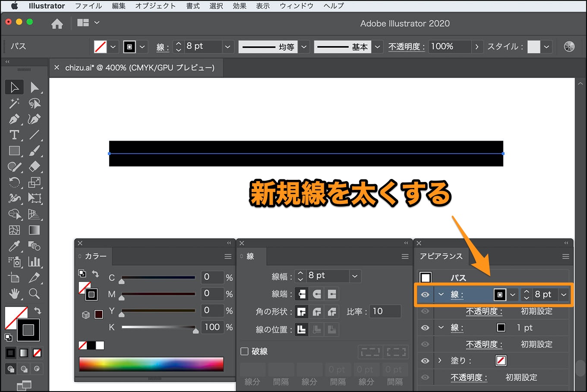Select the Curvature tool
Viewport: 587px width, 392px height.
click(35, 119)
